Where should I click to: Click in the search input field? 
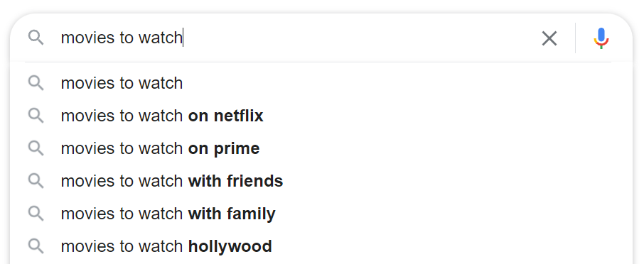pos(296,38)
